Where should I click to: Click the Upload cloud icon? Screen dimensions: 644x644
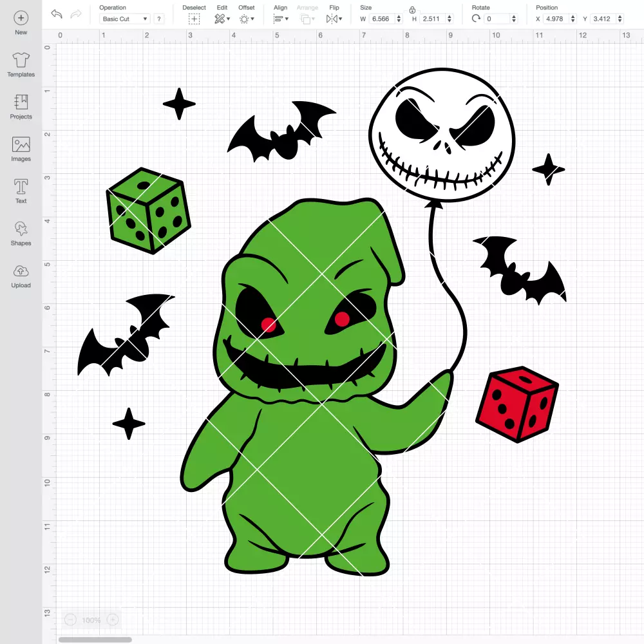coord(21,271)
